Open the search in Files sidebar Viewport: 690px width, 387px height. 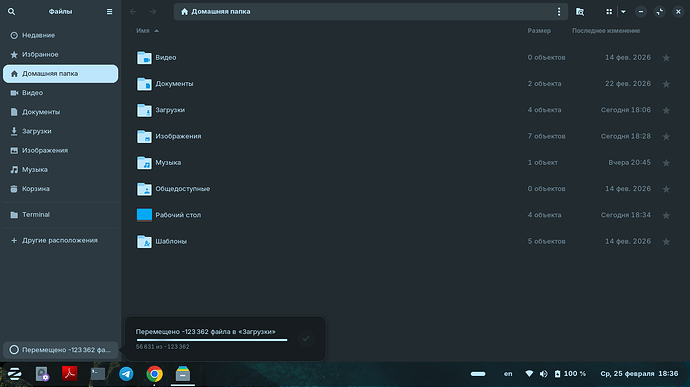[x=11, y=12]
